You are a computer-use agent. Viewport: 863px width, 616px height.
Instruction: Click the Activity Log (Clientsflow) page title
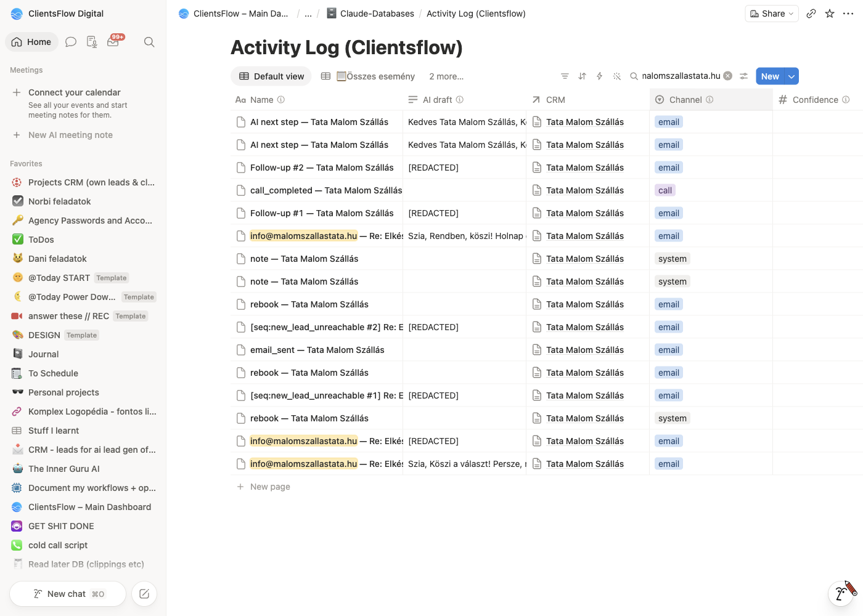pos(346,47)
